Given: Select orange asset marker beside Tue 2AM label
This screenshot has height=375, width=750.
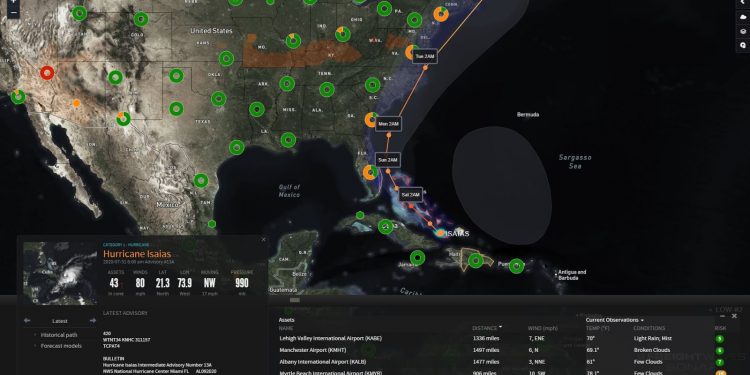Looking at the screenshot, I should tap(412, 52).
